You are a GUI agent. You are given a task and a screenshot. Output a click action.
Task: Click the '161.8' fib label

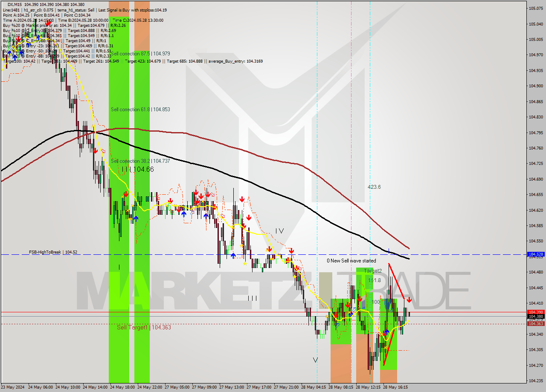(x=375, y=280)
